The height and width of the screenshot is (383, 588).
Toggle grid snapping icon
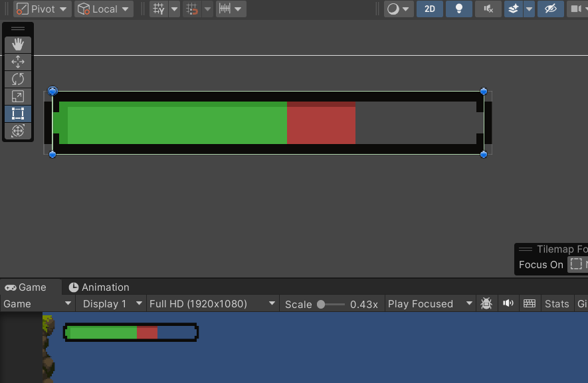[x=192, y=9]
